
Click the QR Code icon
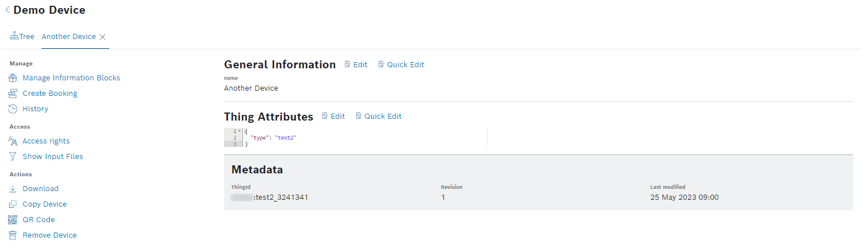[13, 220]
